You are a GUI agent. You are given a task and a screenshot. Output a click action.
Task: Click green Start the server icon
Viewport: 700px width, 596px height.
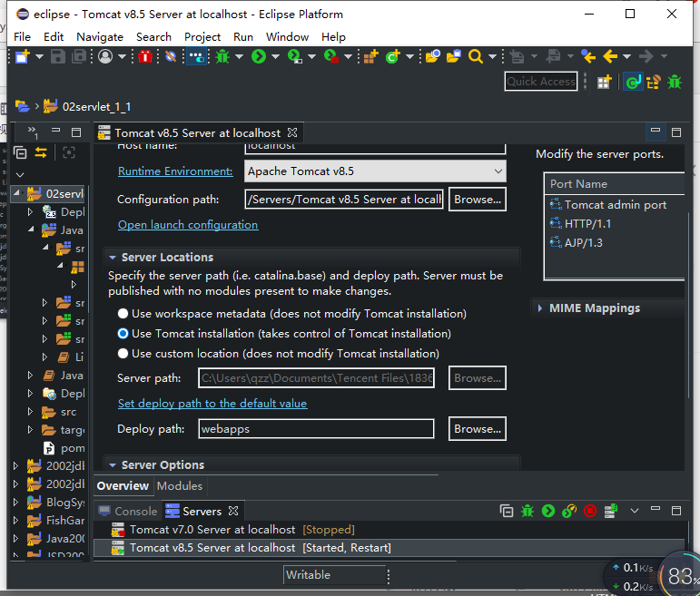(548, 511)
